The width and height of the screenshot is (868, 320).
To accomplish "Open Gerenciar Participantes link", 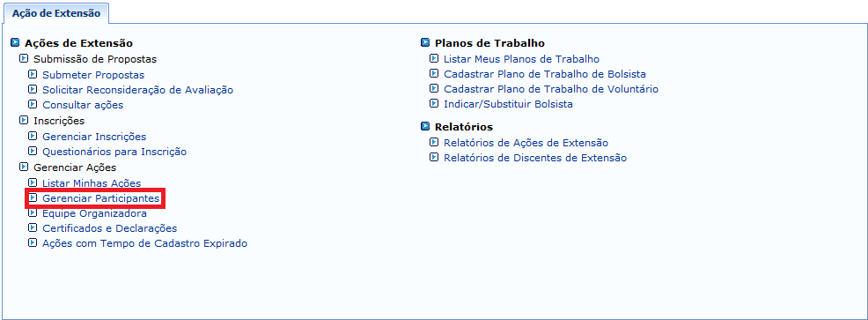I will [x=100, y=198].
